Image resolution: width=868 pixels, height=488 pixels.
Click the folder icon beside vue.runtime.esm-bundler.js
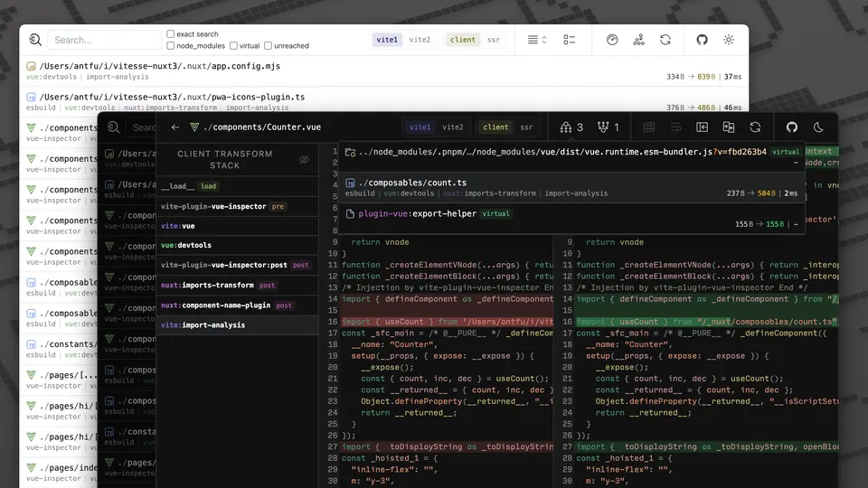(x=350, y=152)
